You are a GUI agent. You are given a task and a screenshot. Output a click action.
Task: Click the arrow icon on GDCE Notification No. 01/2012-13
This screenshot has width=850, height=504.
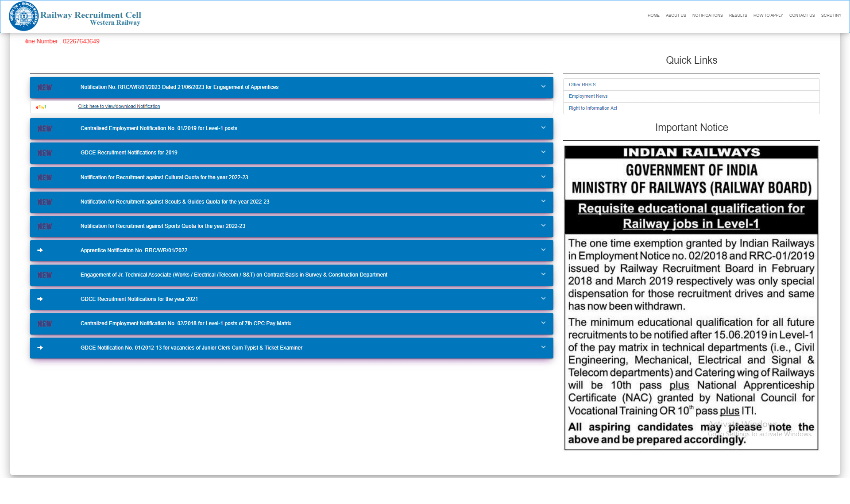click(40, 348)
